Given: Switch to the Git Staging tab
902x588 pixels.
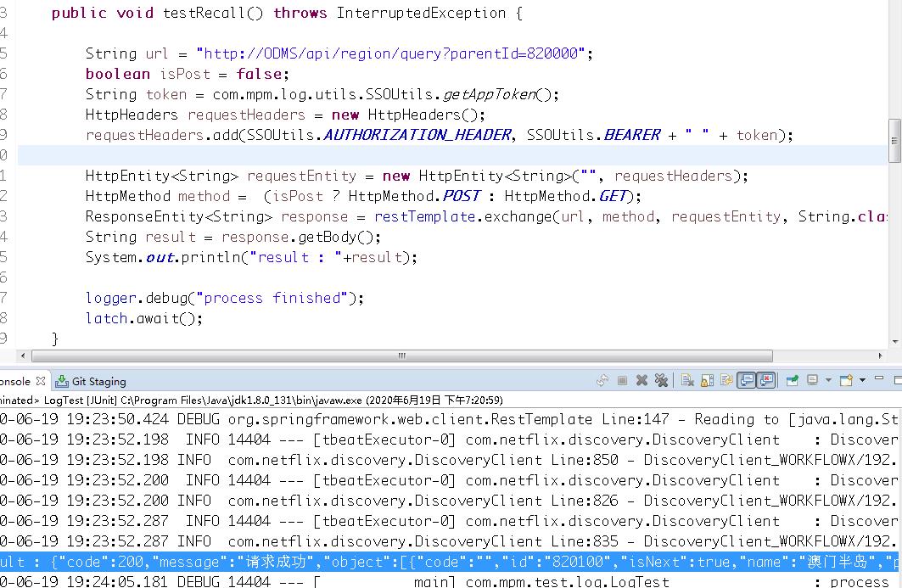Looking at the screenshot, I should 90,381.
